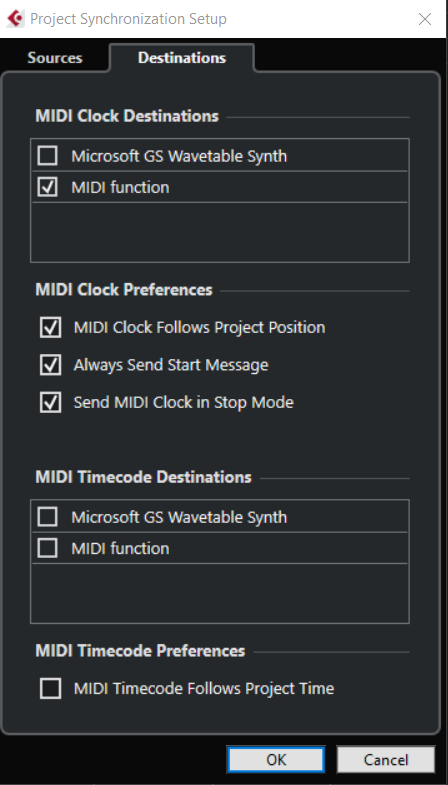Click the MIDI Clock Preferences section heading
This screenshot has width=448, height=785.
click(124, 290)
